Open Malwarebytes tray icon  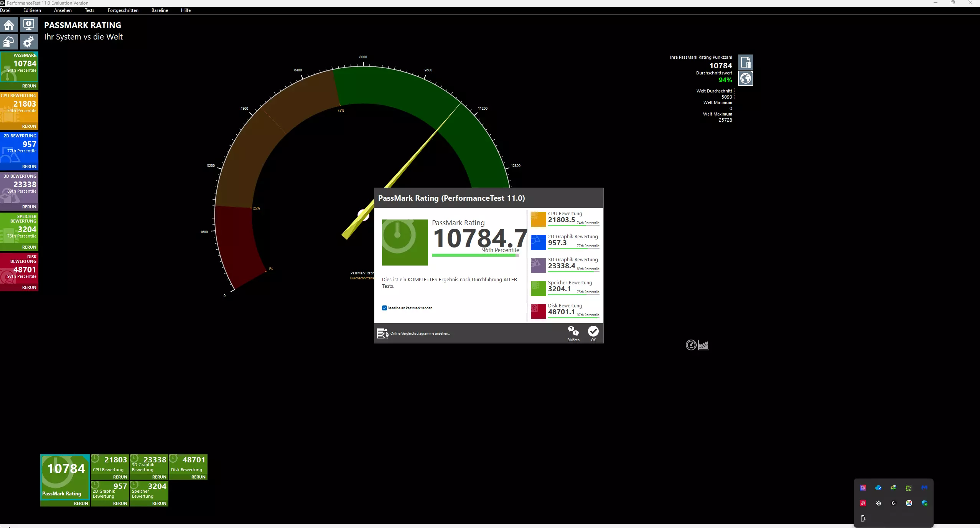click(924, 488)
